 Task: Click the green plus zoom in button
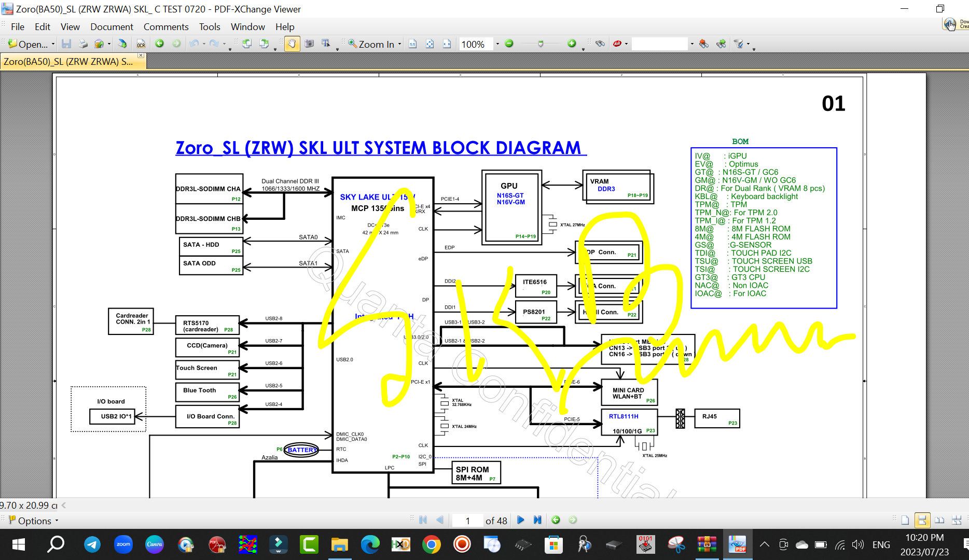[572, 44]
